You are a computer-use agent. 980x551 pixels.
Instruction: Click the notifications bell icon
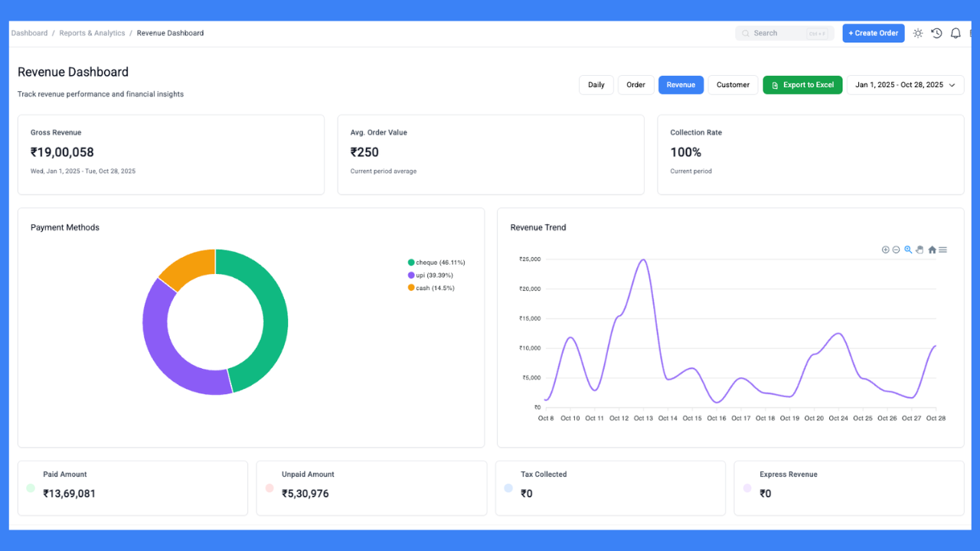tap(955, 33)
